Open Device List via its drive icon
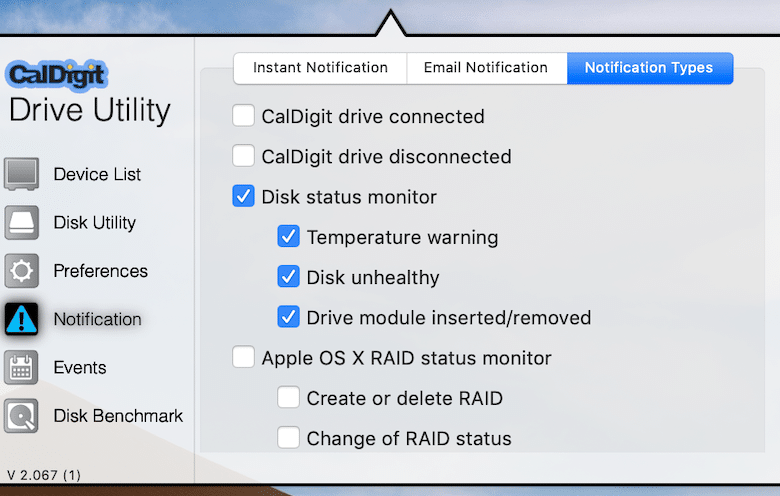 coord(21,174)
